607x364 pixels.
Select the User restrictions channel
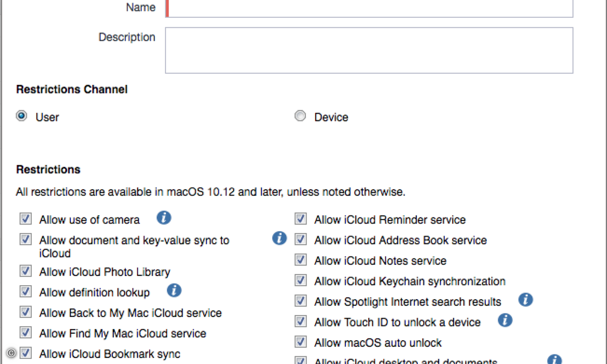click(21, 116)
